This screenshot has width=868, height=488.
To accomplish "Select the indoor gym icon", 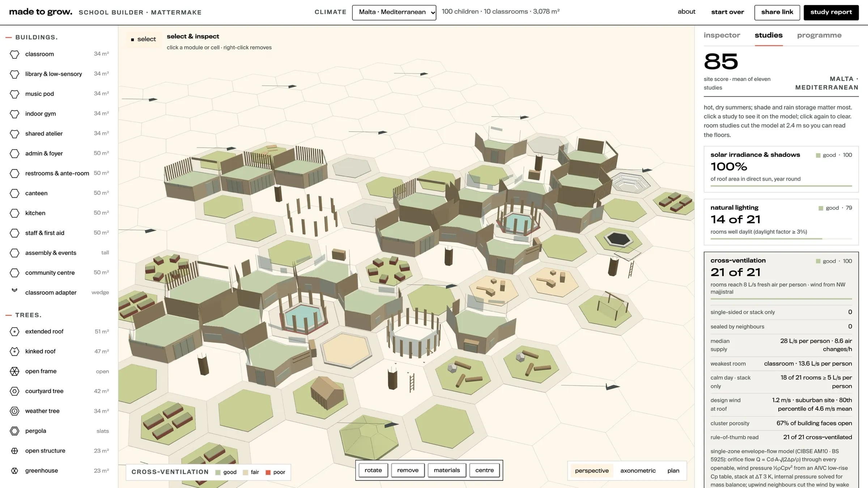I will [x=14, y=114].
